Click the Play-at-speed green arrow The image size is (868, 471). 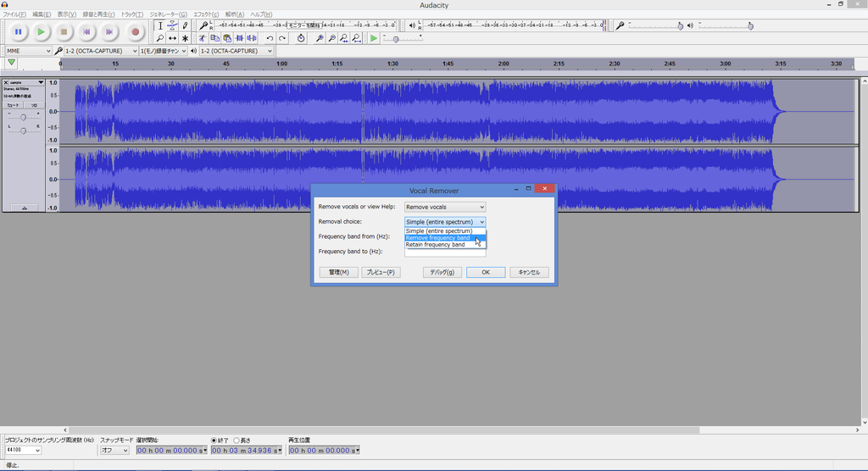click(374, 38)
